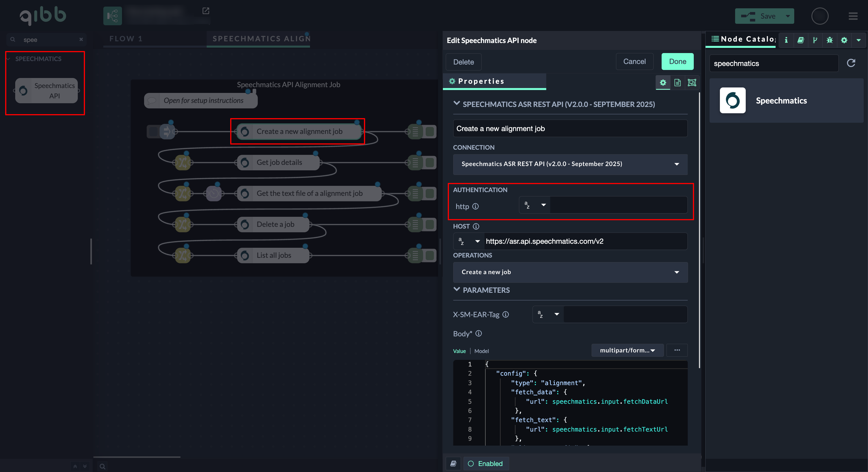Open the Connection dropdown

point(570,164)
